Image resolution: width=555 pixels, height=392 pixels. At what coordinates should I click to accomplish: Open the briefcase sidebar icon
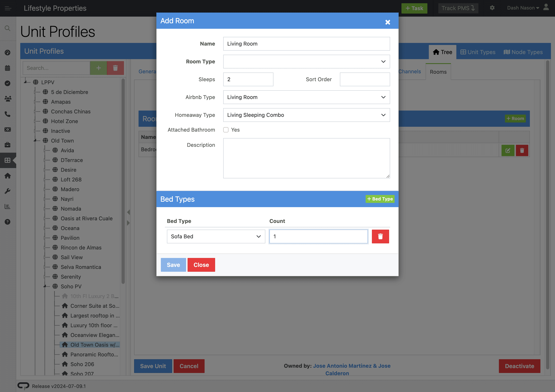pos(8,145)
